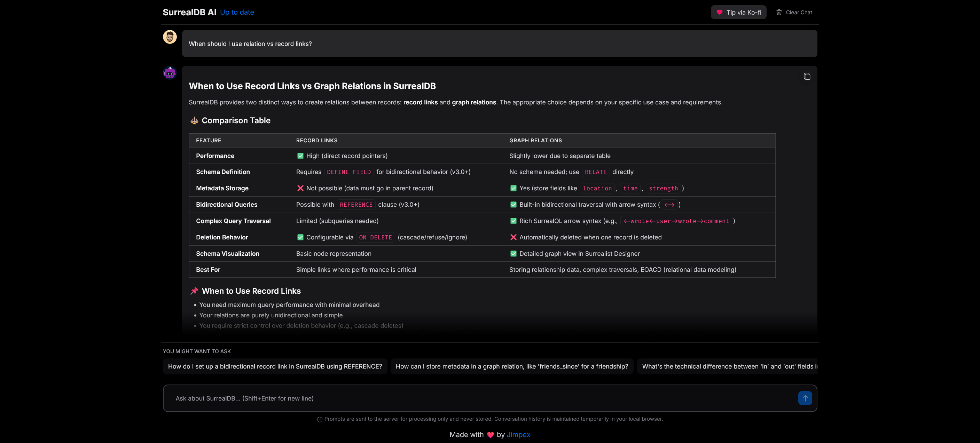Select the Clear Chat label
The width and height of the screenshot is (980, 443).
pyautogui.click(x=799, y=12)
